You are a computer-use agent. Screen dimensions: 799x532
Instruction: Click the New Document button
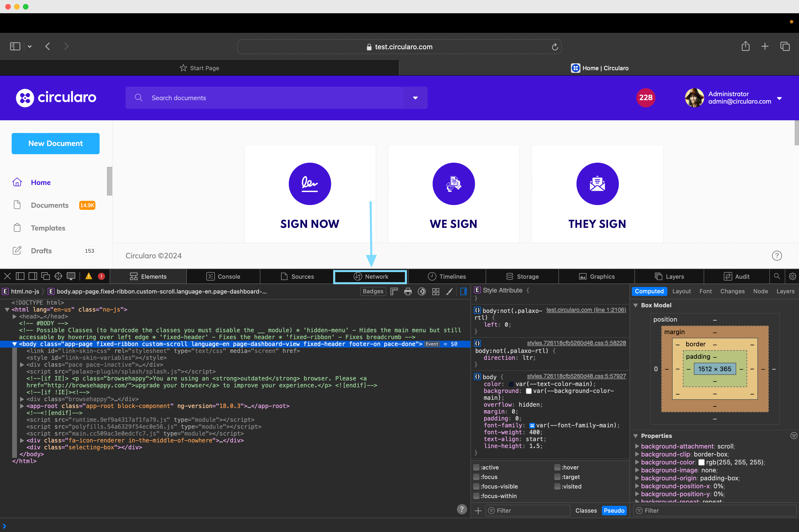click(x=55, y=144)
